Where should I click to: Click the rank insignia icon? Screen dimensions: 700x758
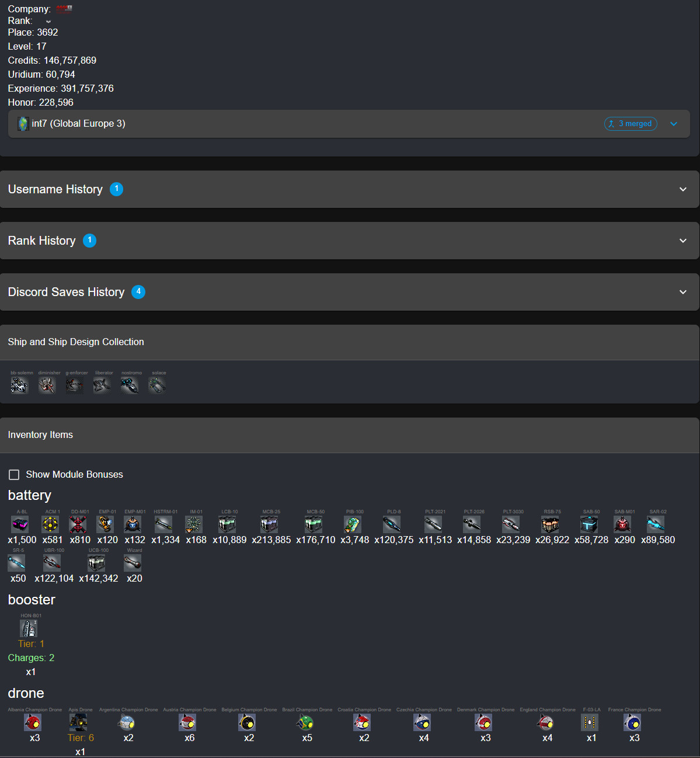click(48, 21)
